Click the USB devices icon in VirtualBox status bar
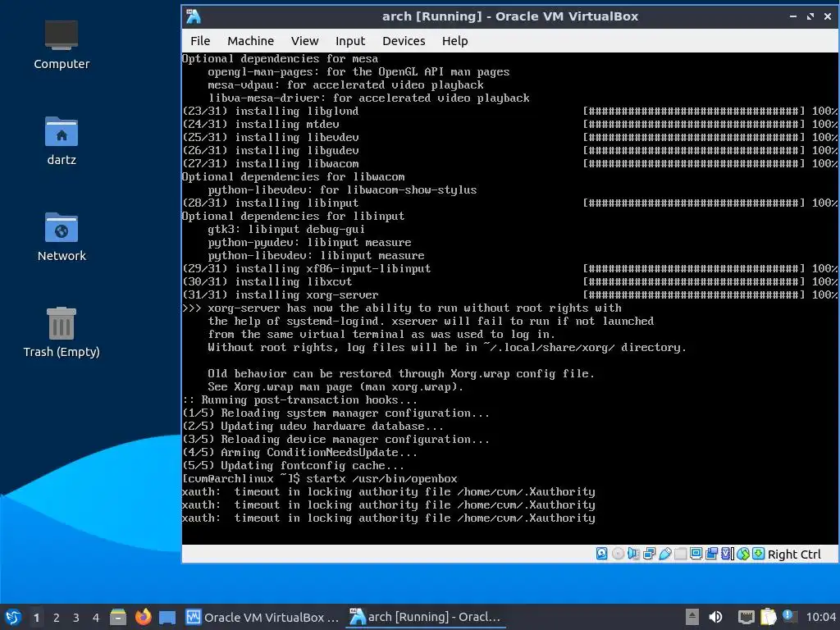This screenshot has height=630, width=840. [x=664, y=554]
